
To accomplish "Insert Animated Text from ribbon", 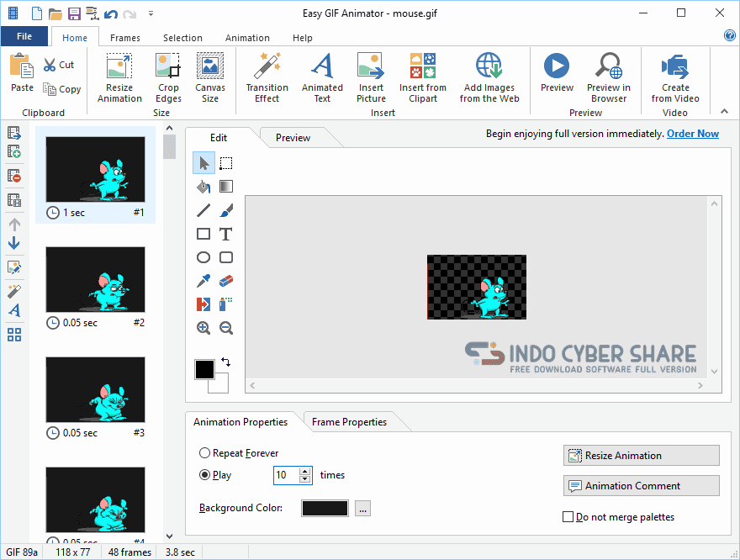I will [x=322, y=78].
